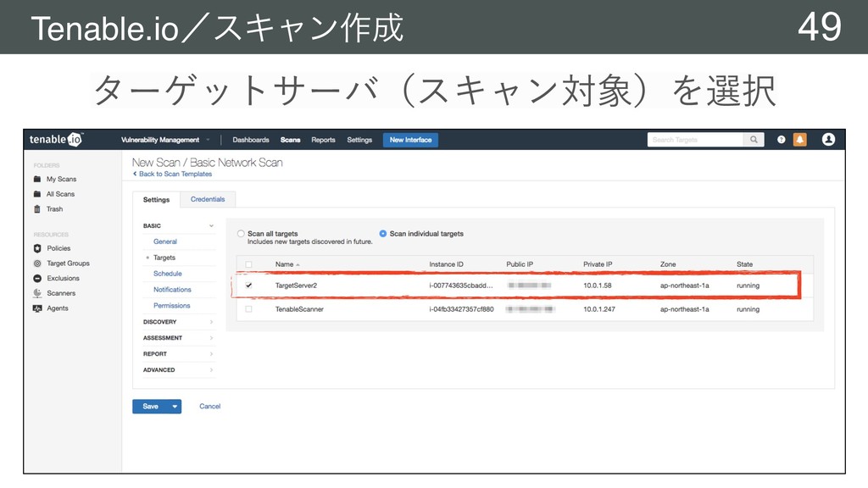
Task: Open the Targets settings item
Action: pos(164,258)
